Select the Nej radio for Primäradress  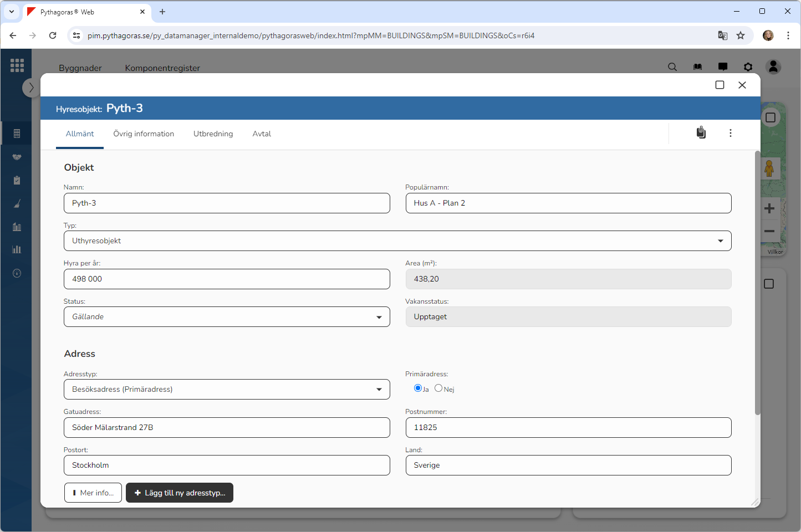pos(438,388)
